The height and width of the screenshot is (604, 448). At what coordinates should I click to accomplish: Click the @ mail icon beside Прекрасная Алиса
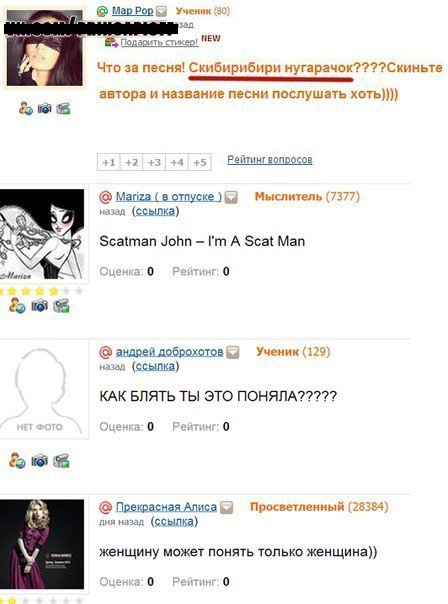pyautogui.click(x=105, y=507)
